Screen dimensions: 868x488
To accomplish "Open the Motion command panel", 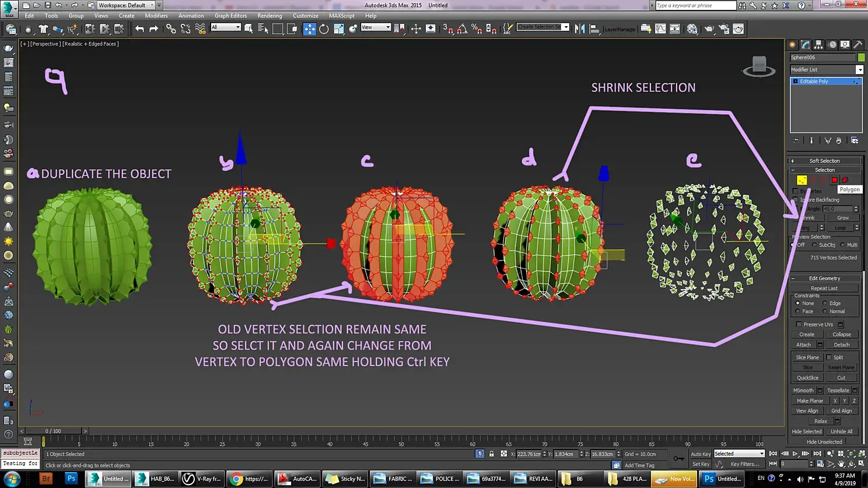I will (832, 44).
